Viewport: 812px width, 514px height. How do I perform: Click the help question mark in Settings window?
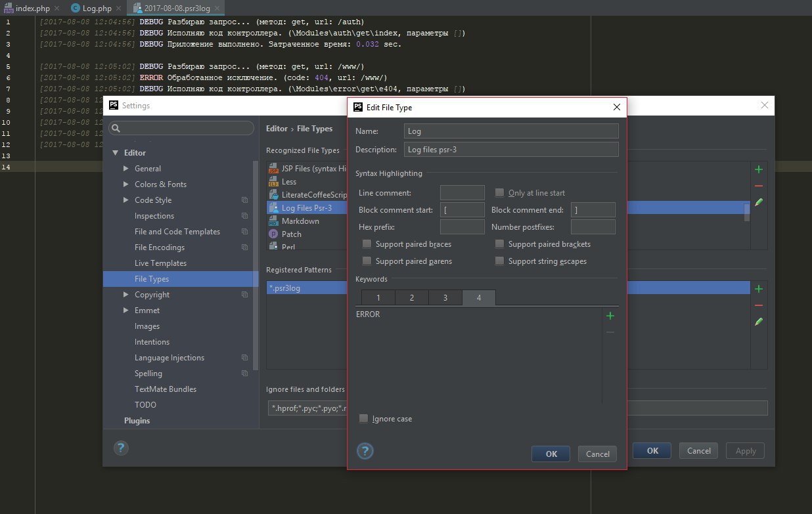coord(121,448)
